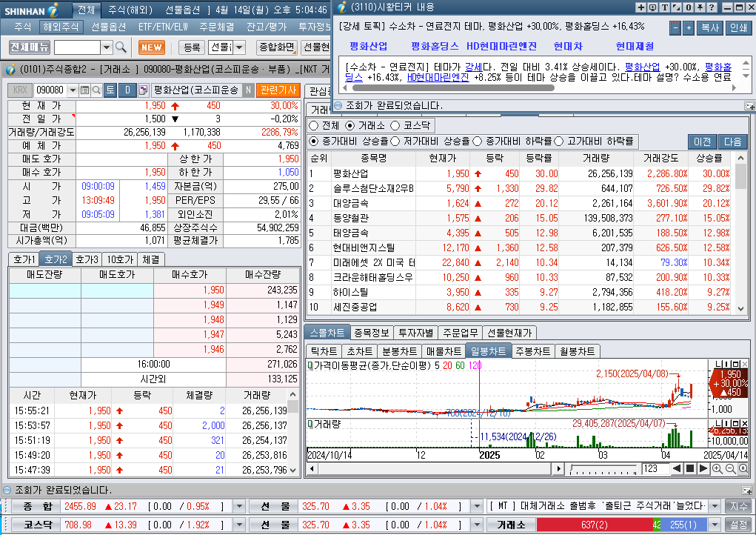Switch to 주봉차트 tab
This screenshot has height=535, width=756.
532,351
